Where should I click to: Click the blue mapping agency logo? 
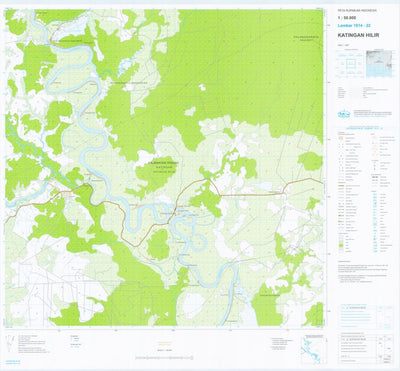coord(345,114)
